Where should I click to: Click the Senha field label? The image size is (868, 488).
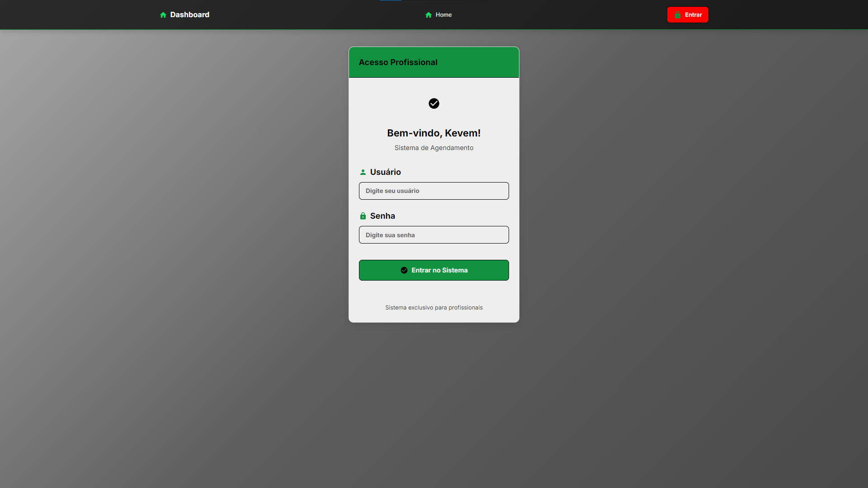382,216
